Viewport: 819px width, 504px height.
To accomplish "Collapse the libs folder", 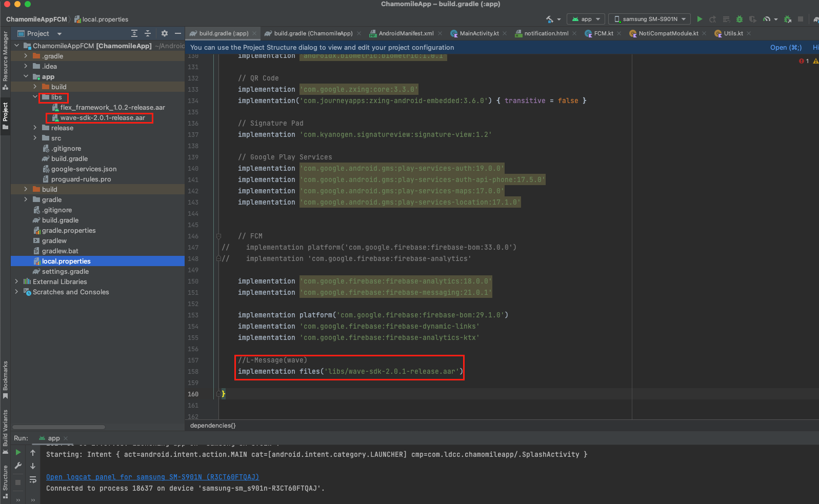I will [35, 97].
